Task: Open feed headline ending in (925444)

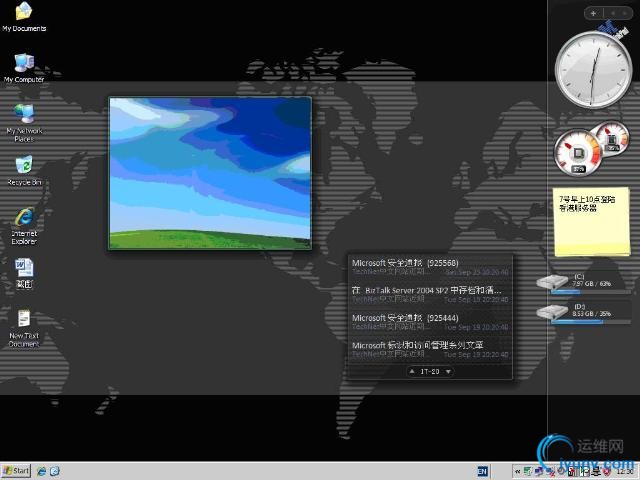Action: (405, 318)
